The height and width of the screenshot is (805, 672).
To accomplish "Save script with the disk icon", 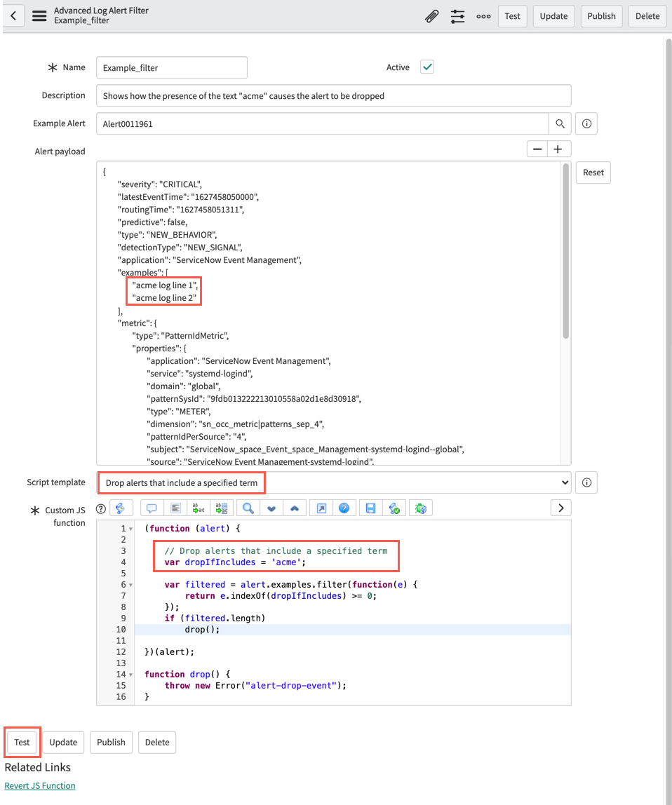I will tap(370, 508).
